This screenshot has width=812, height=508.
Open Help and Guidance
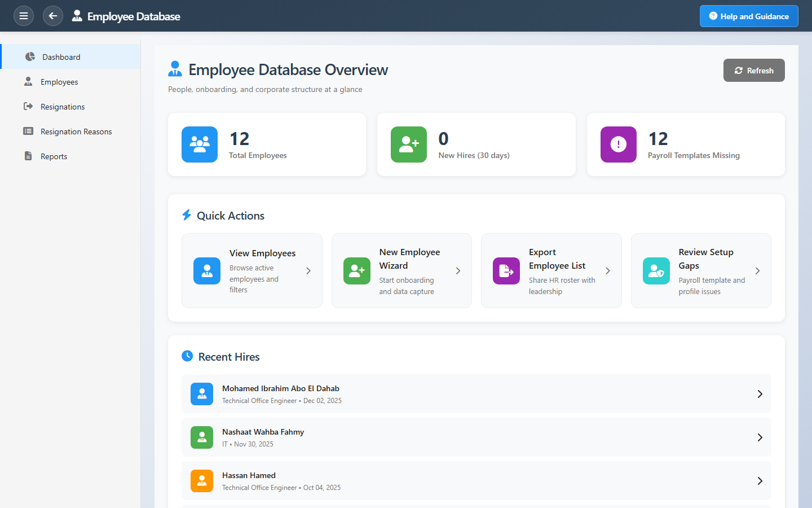point(748,16)
